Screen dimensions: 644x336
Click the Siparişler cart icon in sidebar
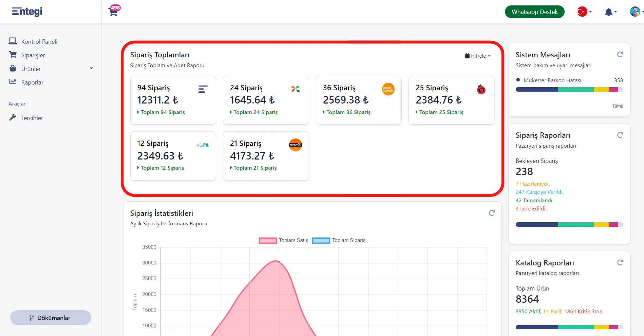point(13,55)
